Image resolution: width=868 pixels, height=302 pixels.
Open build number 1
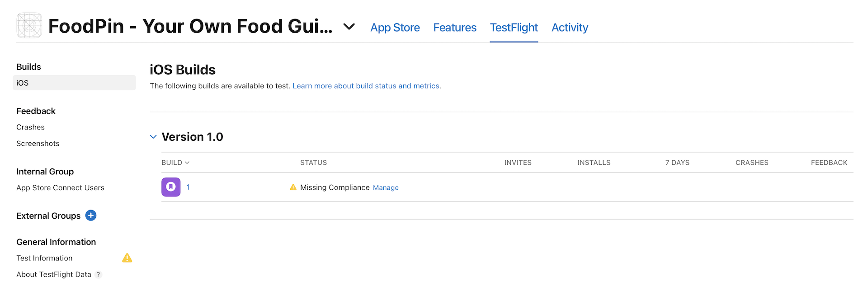coord(188,187)
